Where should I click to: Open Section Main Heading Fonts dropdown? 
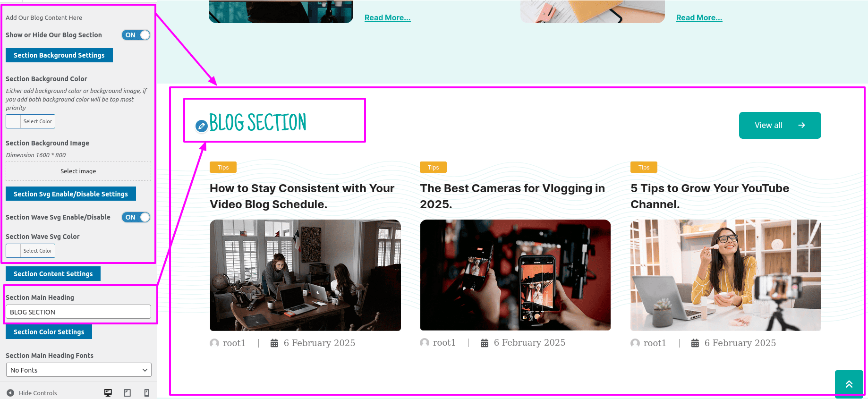(x=79, y=370)
